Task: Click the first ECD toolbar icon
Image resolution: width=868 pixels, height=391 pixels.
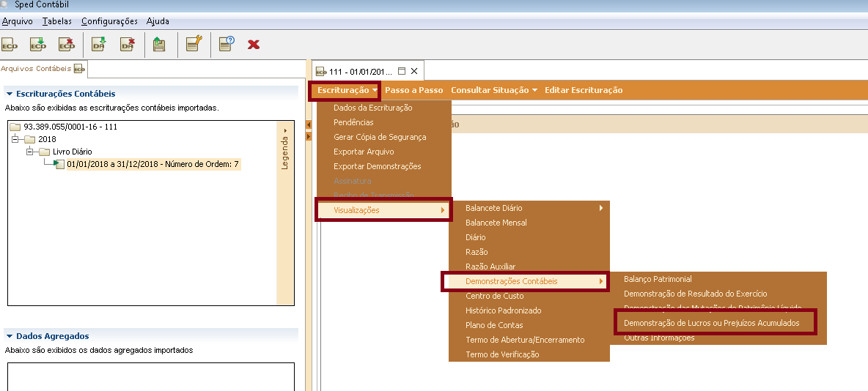Action: tap(10, 45)
